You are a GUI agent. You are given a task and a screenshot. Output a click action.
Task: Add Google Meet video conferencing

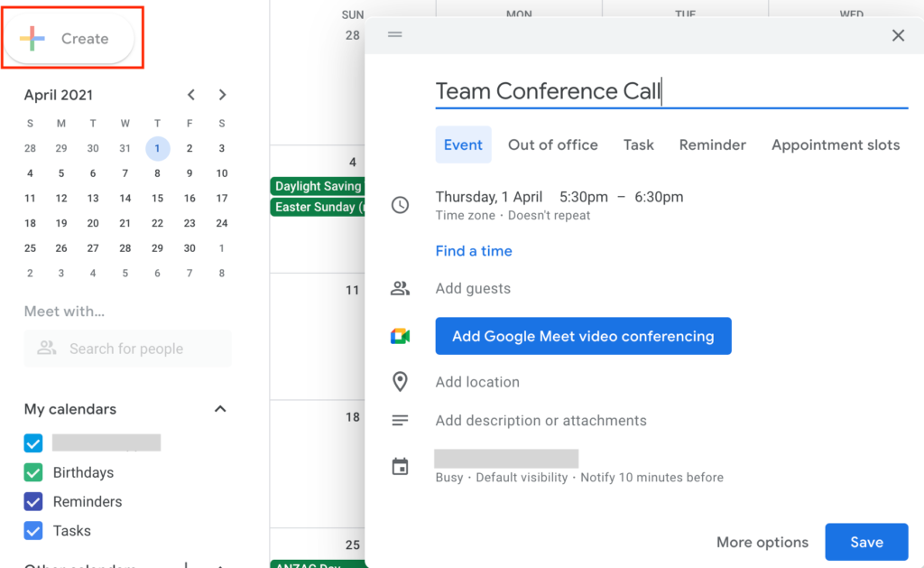[x=584, y=336]
